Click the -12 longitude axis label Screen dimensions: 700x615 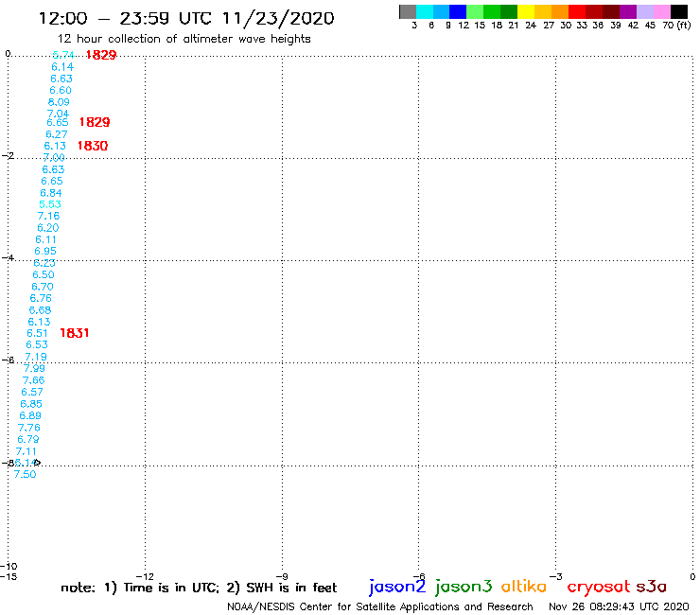(x=144, y=576)
